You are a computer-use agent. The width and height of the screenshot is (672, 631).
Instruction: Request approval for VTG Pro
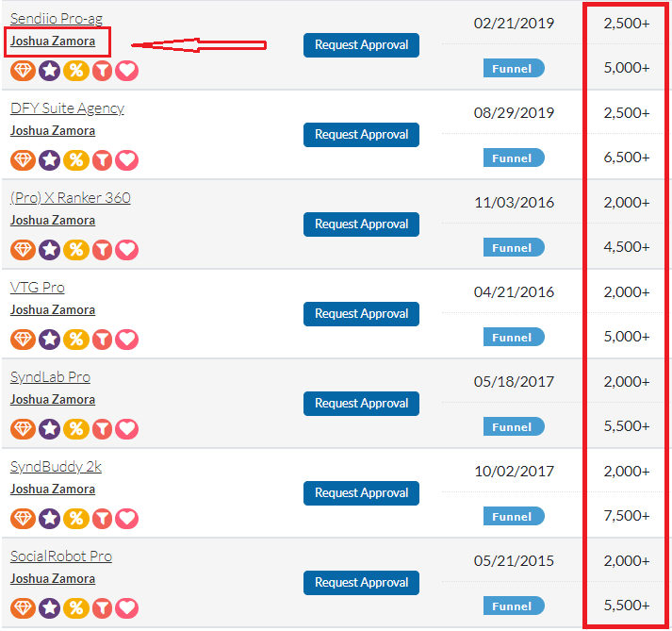tap(361, 314)
